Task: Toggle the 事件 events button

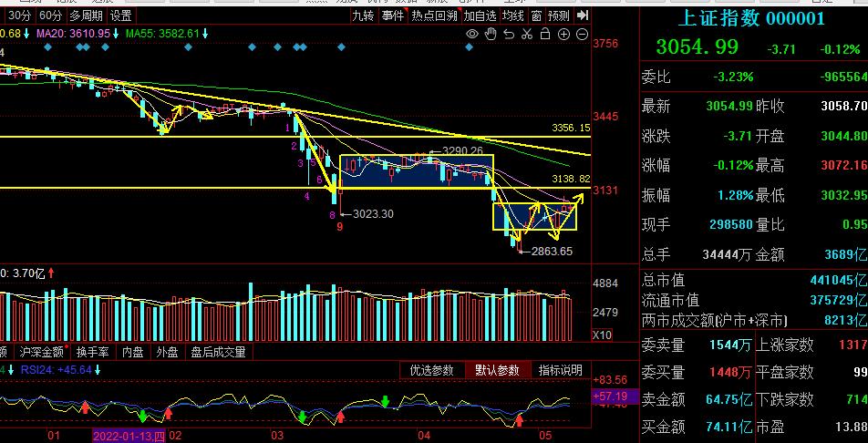Action: pos(393,15)
